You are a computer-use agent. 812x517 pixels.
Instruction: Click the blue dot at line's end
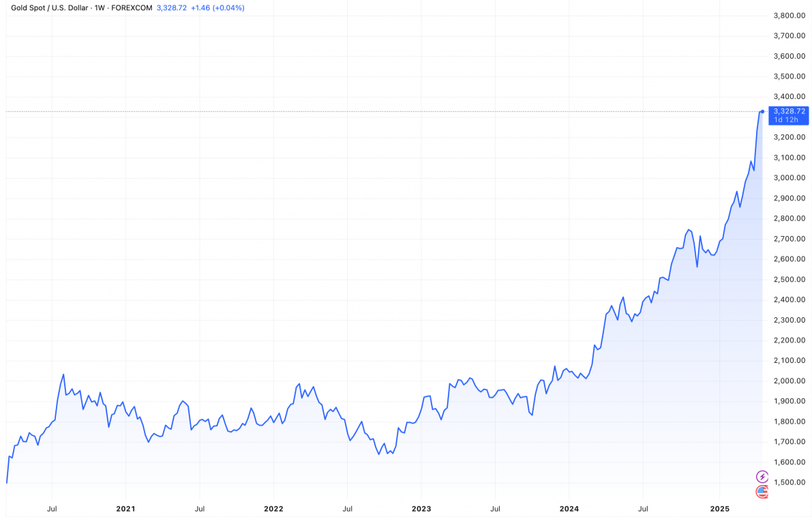point(762,111)
